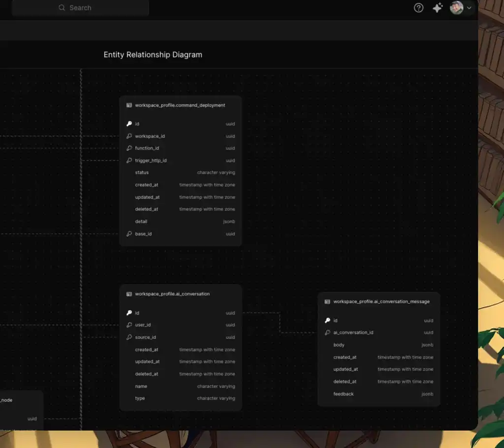
Task: Click into the Search field
Action: click(x=81, y=8)
